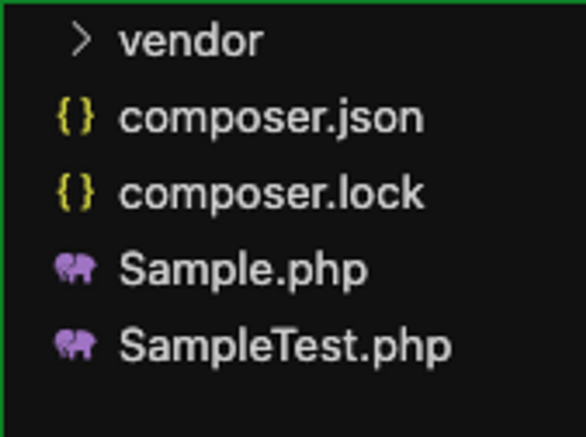Image resolution: width=586 pixels, height=437 pixels.
Task: Select the JSON file type icon of composer.json
Action: (x=75, y=116)
